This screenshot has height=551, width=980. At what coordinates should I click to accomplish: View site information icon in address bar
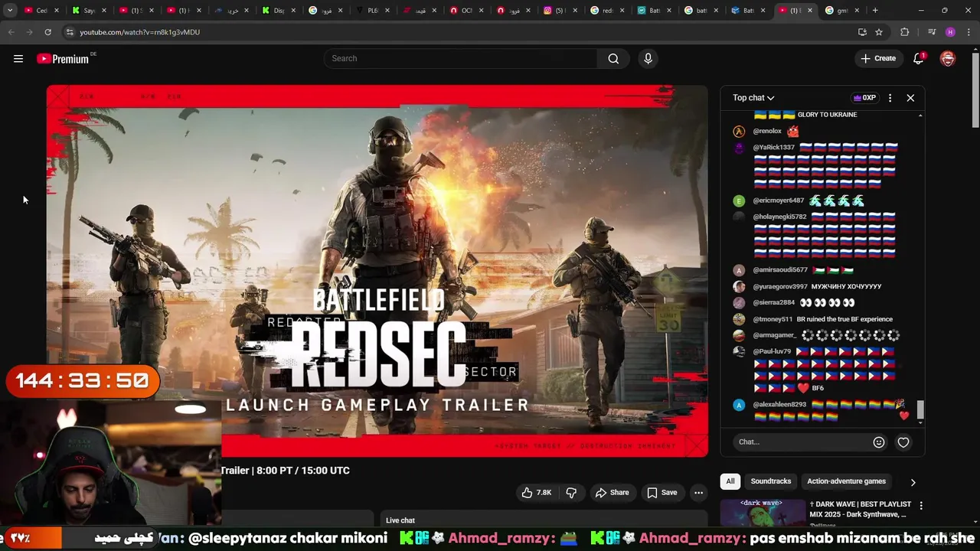[70, 32]
